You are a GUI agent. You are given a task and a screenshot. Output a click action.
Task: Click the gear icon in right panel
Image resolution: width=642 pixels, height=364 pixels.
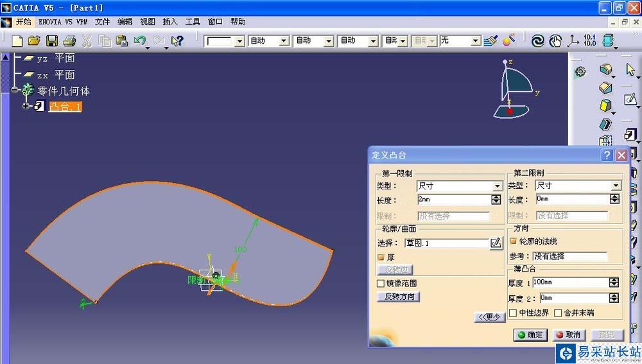(x=580, y=72)
